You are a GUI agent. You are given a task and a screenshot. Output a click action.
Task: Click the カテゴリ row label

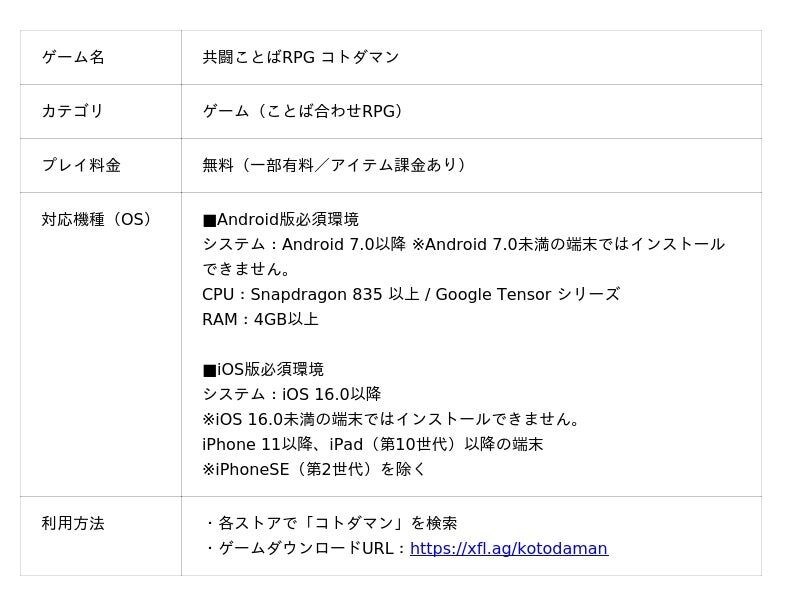click(x=73, y=111)
